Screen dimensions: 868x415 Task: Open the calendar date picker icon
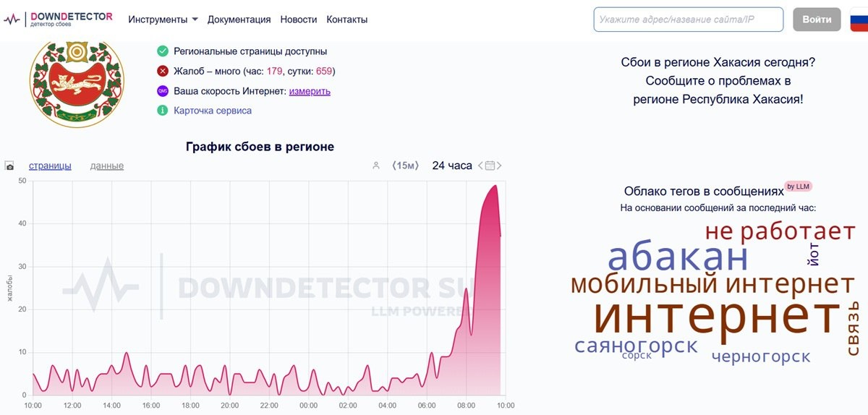pyautogui.click(x=490, y=166)
